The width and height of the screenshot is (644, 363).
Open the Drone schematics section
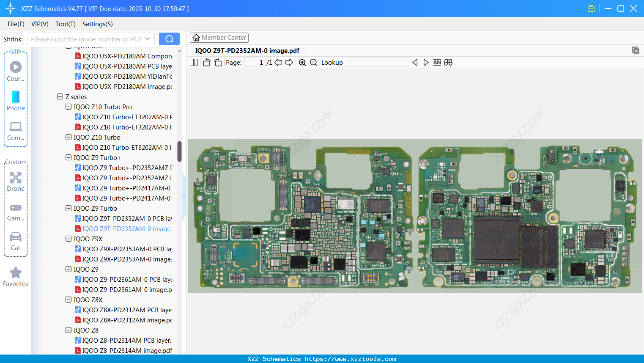click(16, 181)
